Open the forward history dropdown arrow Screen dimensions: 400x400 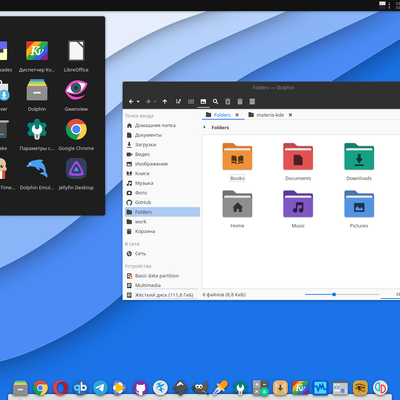tap(155, 102)
